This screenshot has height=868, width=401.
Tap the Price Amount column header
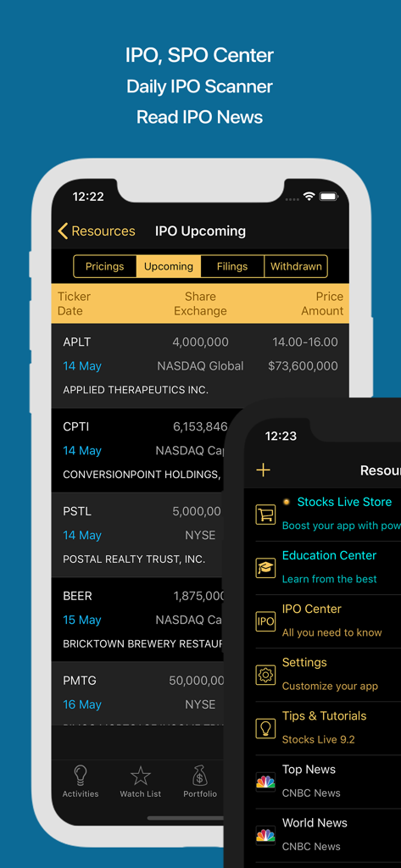322,304
